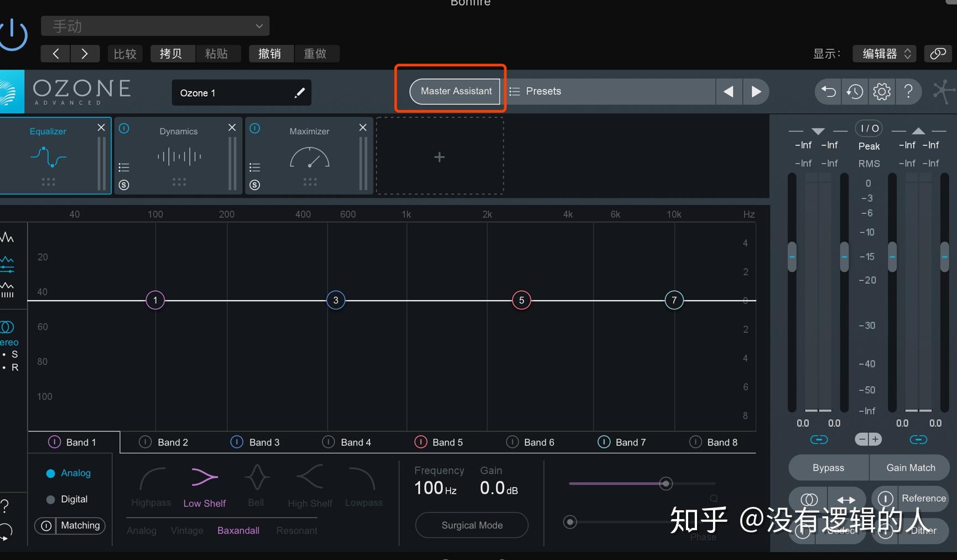Click the 撤销 undo menu item
This screenshot has width=957, height=560.
[271, 53]
